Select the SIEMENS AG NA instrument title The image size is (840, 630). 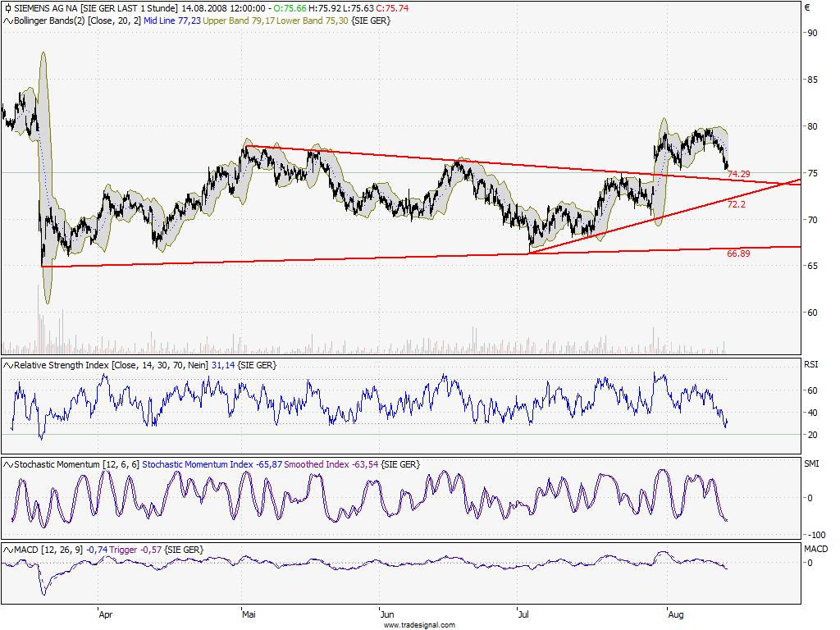47,8
